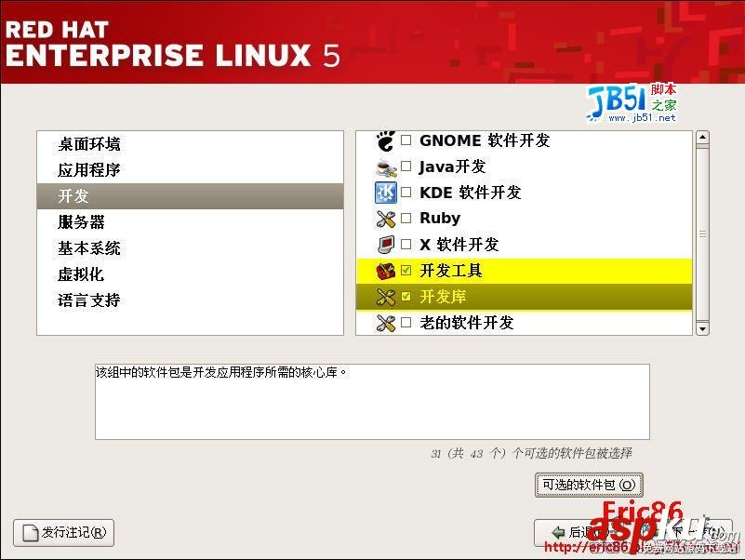The width and height of the screenshot is (745, 560).
Task: Click the X 软件开发 monitor icon
Action: (386, 245)
